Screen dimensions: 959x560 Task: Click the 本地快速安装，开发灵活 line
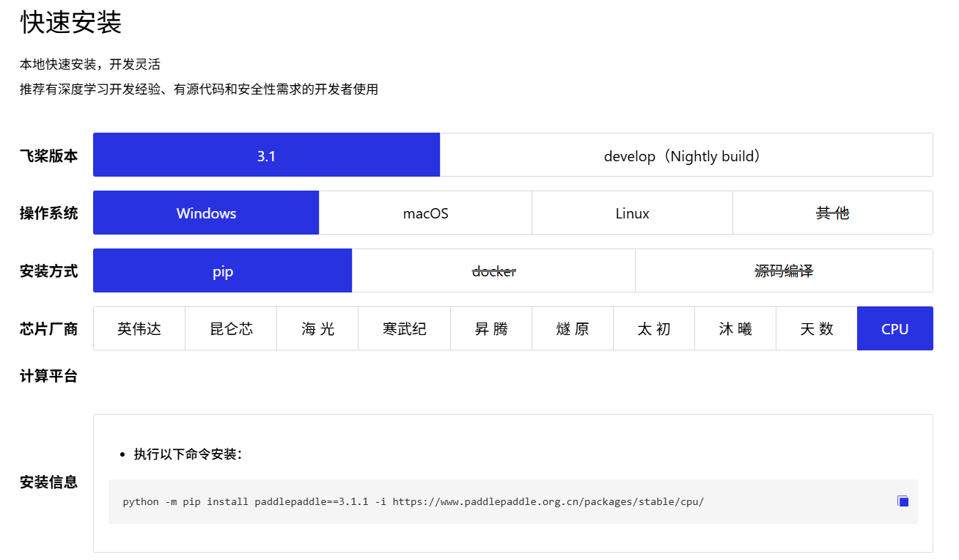coord(89,65)
